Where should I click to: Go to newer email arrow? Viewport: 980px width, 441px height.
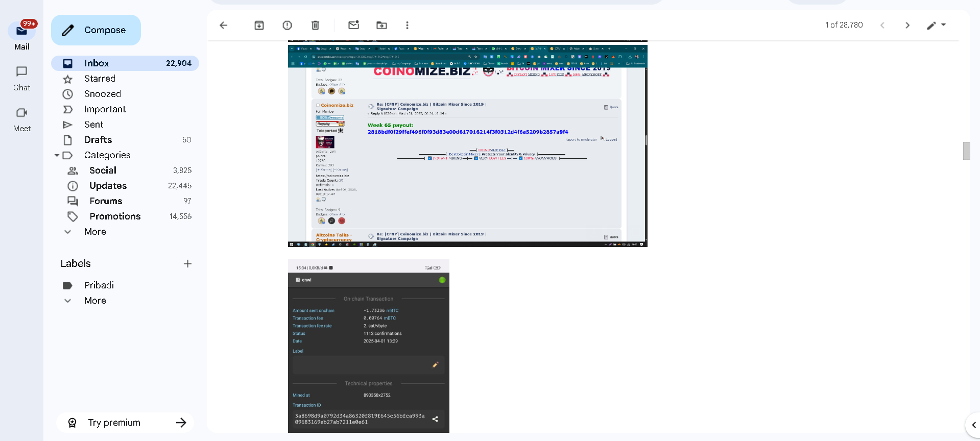[x=882, y=25]
